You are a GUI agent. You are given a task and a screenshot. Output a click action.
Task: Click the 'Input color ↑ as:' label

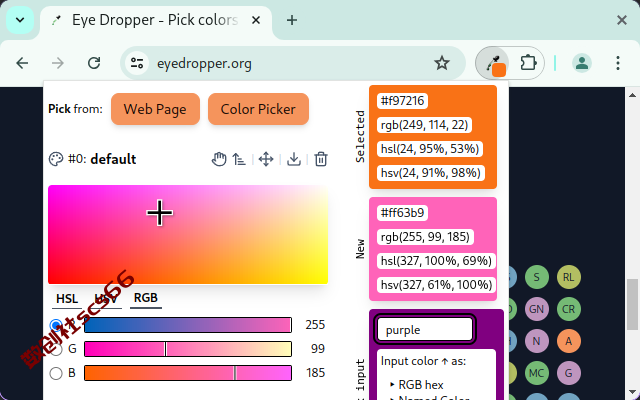tap(423, 361)
